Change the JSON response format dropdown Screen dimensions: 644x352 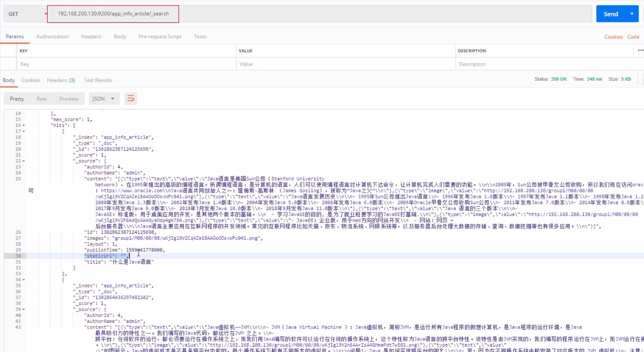pos(104,99)
